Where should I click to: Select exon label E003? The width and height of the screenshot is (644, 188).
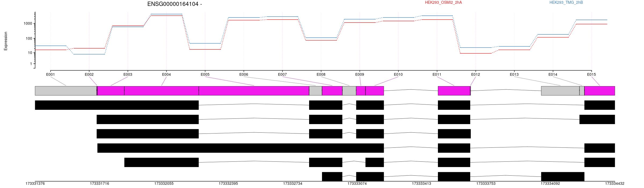pyautogui.click(x=128, y=74)
